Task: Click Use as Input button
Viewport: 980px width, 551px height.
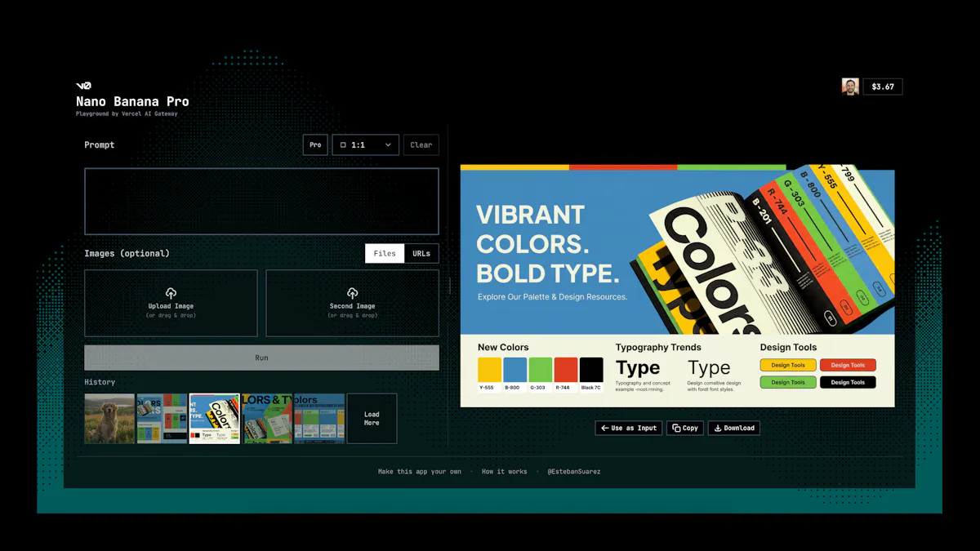Action: (628, 428)
